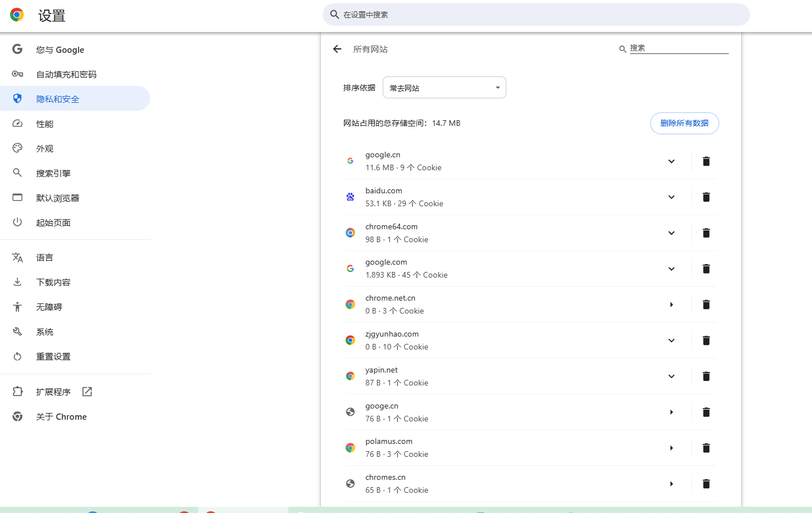Open 关于 Chrome page

(x=75, y=416)
